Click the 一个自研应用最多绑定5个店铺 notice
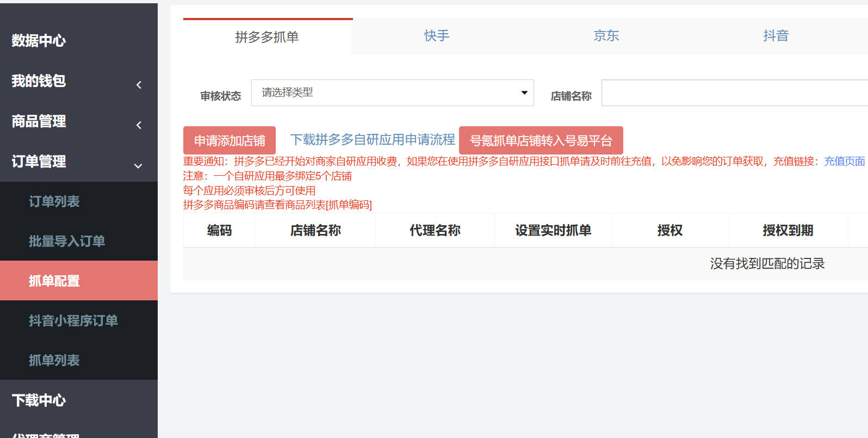The image size is (868, 438). pos(283,176)
